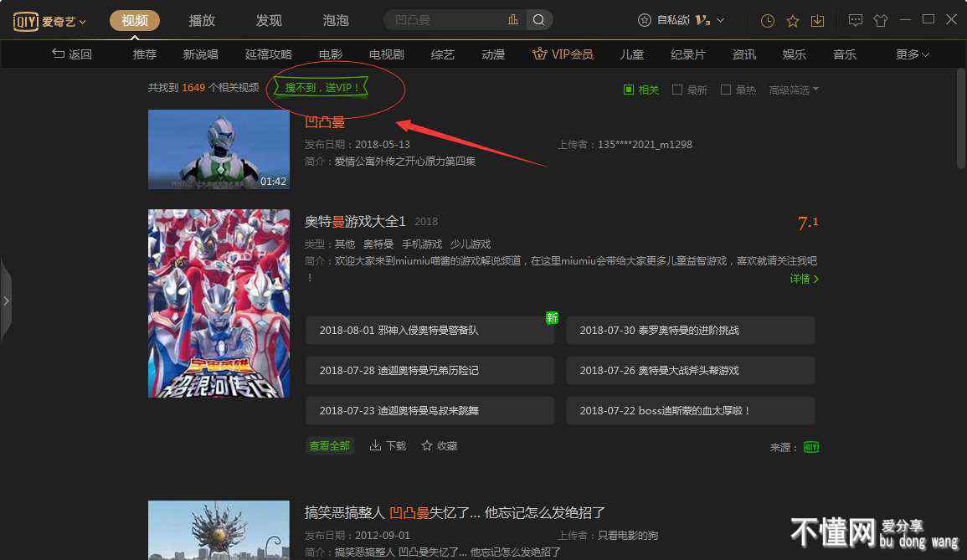
Task: Click the 查看全部 button
Action: click(330, 446)
